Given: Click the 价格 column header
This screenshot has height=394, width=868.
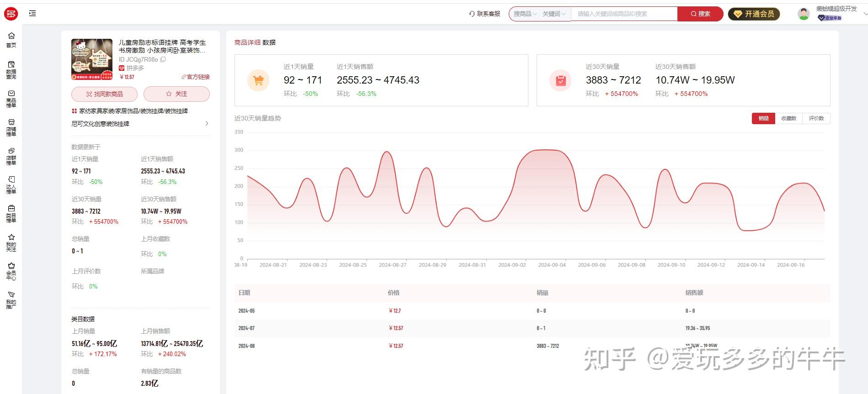Looking at the screenshot, I should tap(394, 293).
